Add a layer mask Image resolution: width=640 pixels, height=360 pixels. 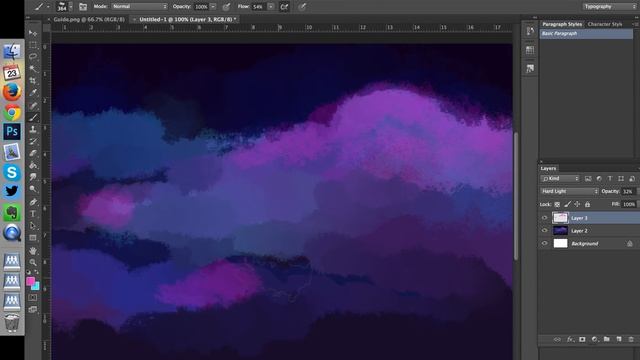582,340
